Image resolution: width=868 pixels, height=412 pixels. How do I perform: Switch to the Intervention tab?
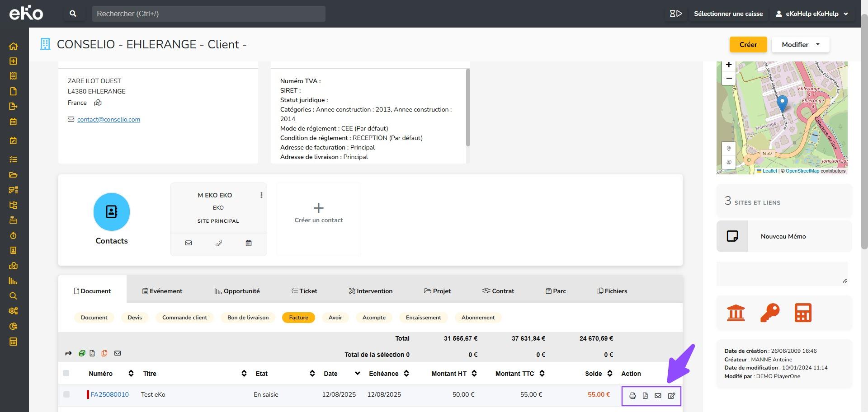point(370,291)
